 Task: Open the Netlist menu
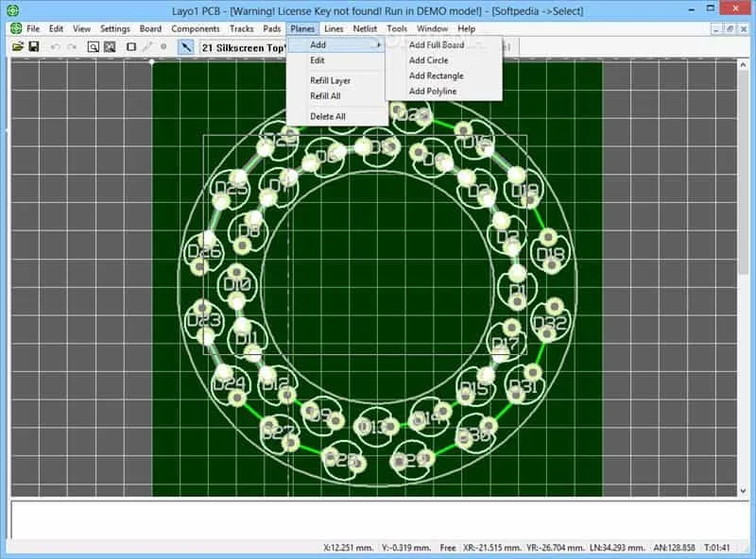pos(366,28)
